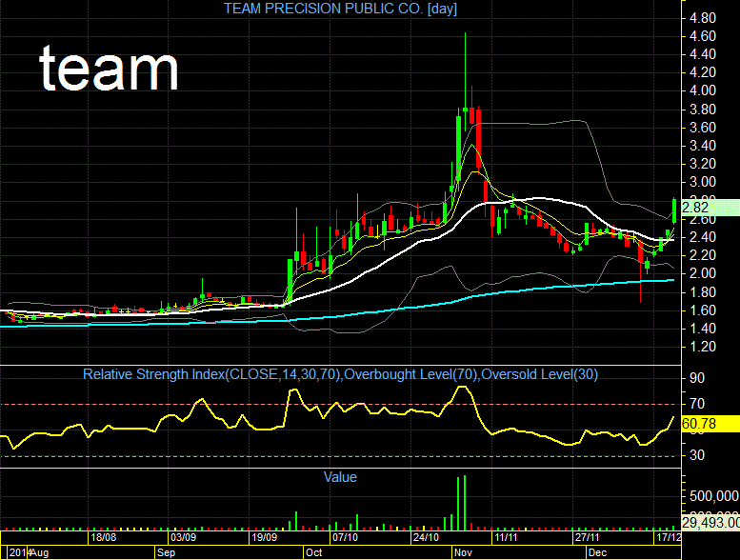Screen dimensions: 740x560
Task: Click the 4.00 price axis label
Action: tap(703, 90)
